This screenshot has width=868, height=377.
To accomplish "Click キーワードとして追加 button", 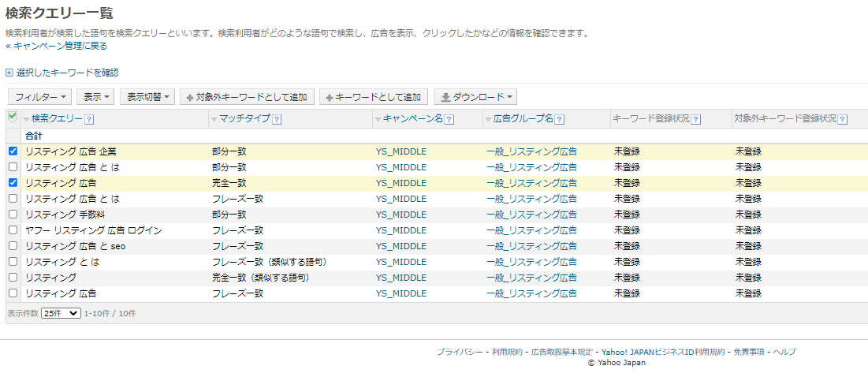I will [x=374, y=97].
